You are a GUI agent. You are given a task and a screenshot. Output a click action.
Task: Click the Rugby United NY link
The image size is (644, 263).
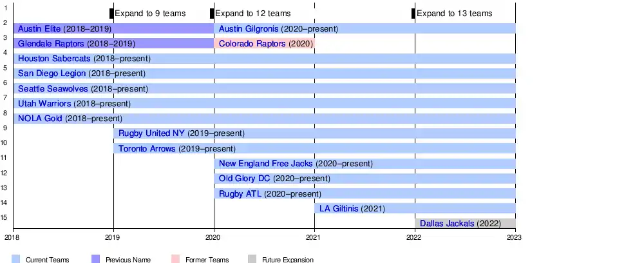point(151,133)
